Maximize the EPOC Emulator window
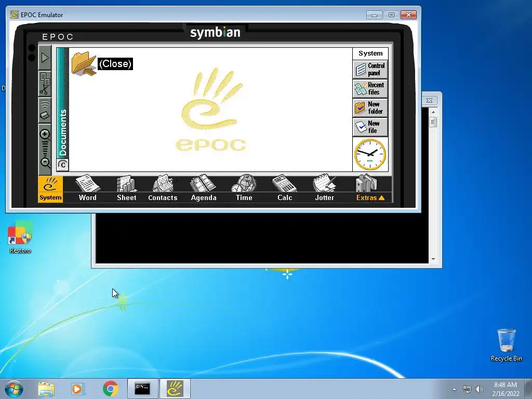 [391, 15]
